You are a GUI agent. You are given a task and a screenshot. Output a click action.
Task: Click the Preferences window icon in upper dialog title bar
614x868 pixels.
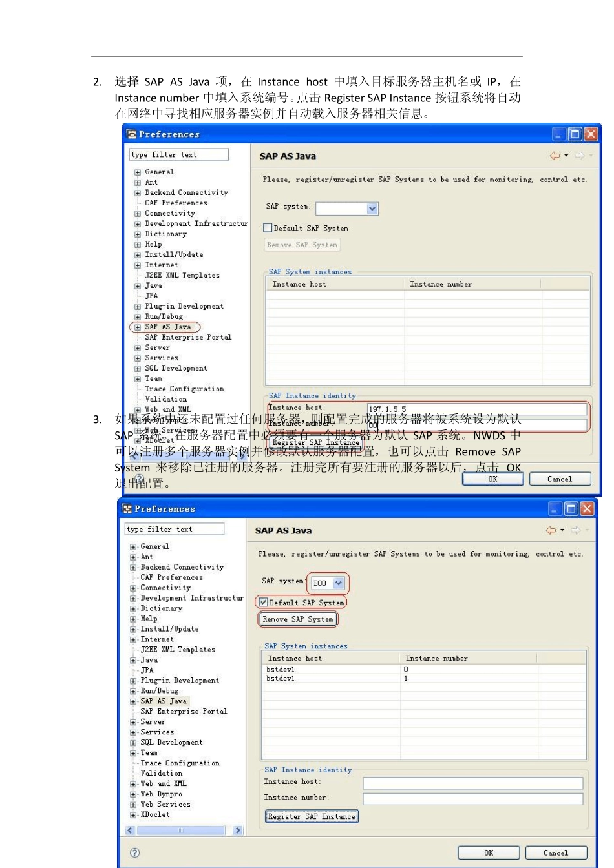coord(132,134)
